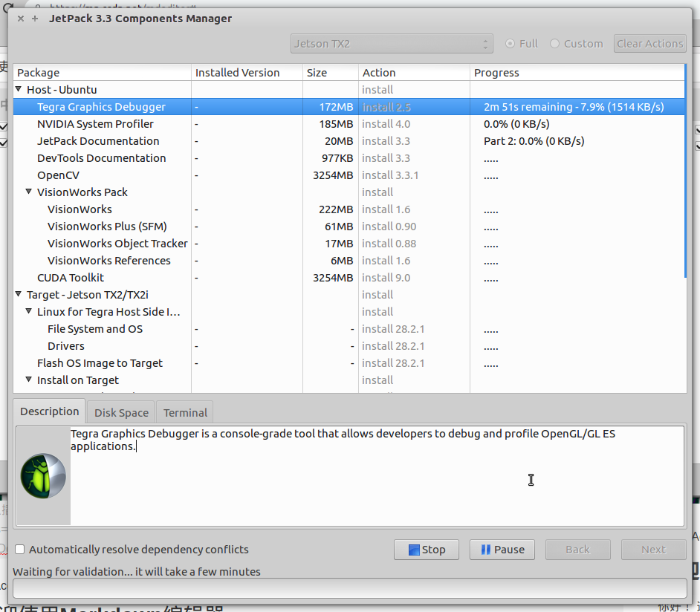This screenshot has width=700, height=612.
Task: Select the Tegra Graphics Debugger row
Action: [349, 107]
